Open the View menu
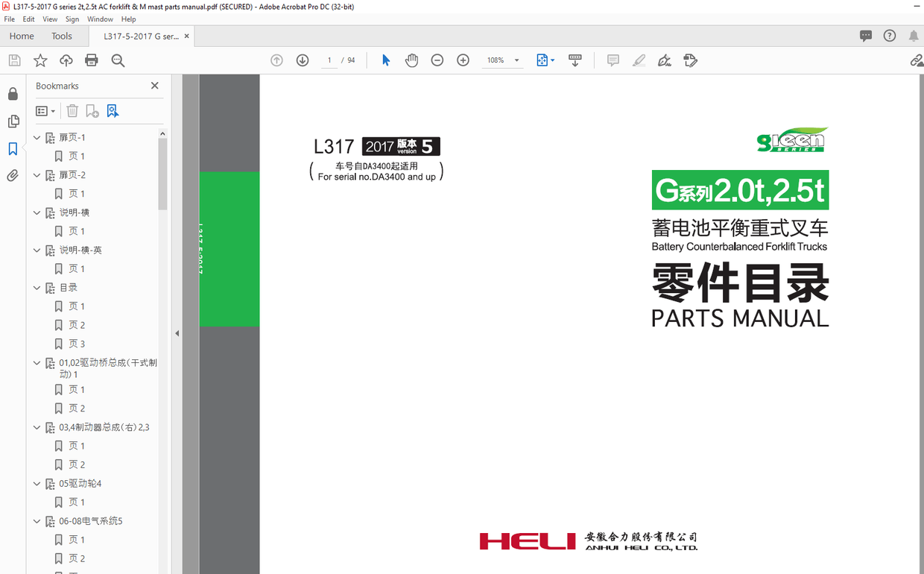This screenshot has height=574, width=924. (x=50, y=19)
